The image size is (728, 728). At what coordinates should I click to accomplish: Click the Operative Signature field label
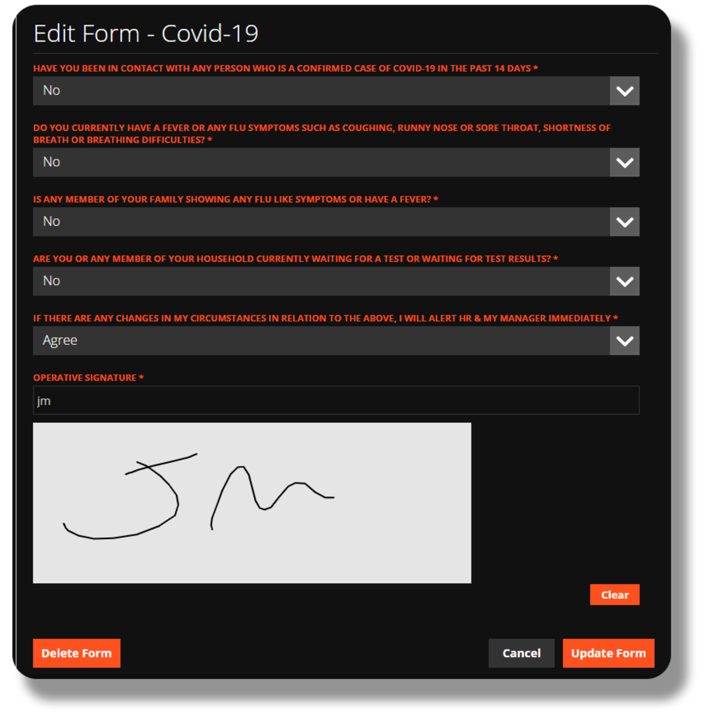pyautogui.click(x=88, y=378)
